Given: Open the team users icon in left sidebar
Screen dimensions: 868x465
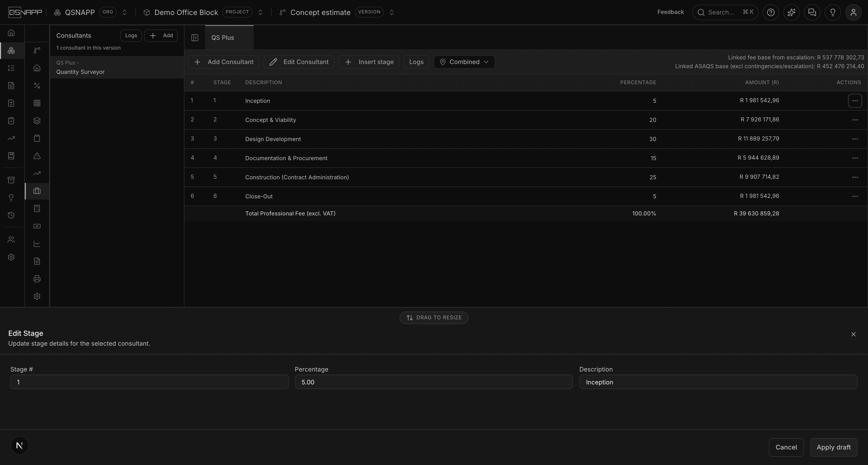Looking at the screenshot, I should click(11, 239).
